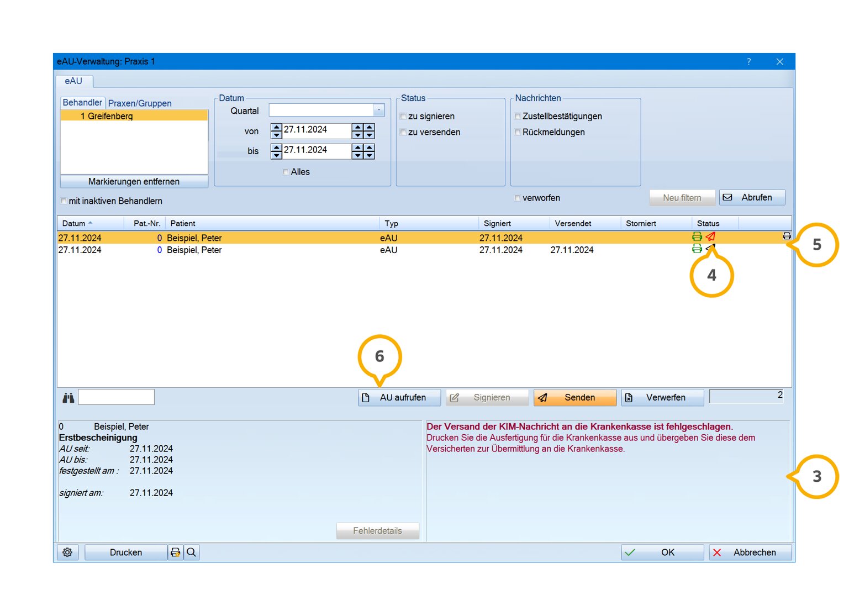The height and width of the screenshot is (616, 849).
Task: Click 'Markierungen entfernen' button
Action: [x=134, y=182]
